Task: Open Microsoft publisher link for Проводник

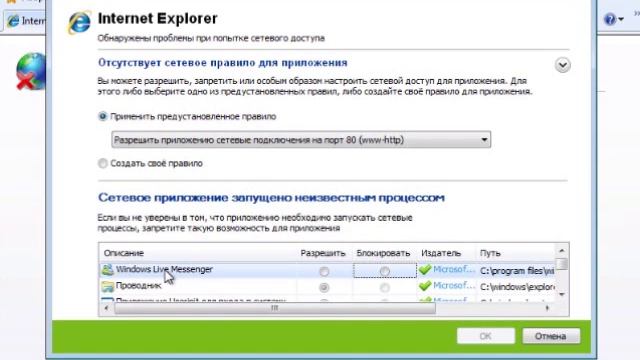Action: (x=454, y=286)
